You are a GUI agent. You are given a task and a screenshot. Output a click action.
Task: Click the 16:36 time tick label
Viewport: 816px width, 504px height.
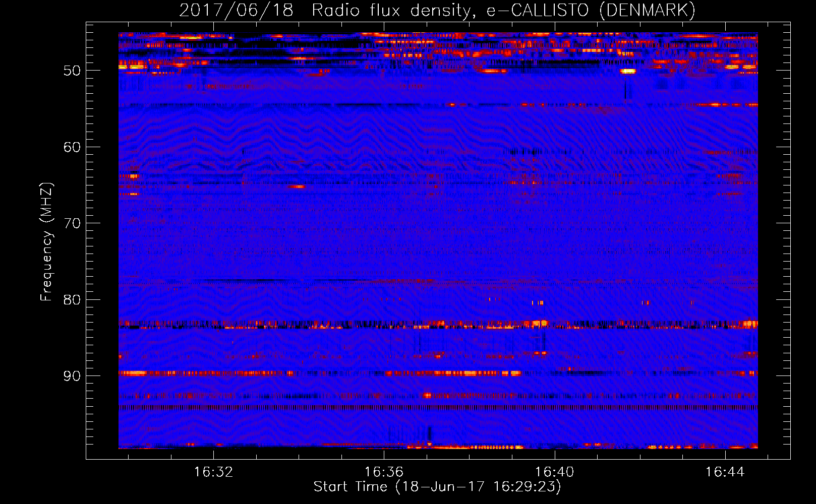(x=384, y=472)
